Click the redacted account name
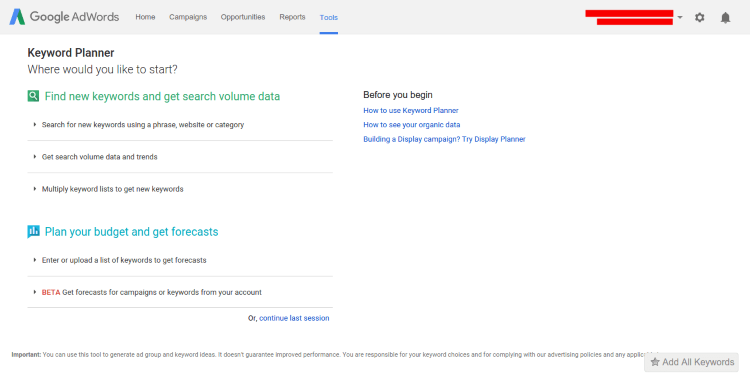Screen dimensions: 750x378 pyautogui.click(x=629, y=17)
